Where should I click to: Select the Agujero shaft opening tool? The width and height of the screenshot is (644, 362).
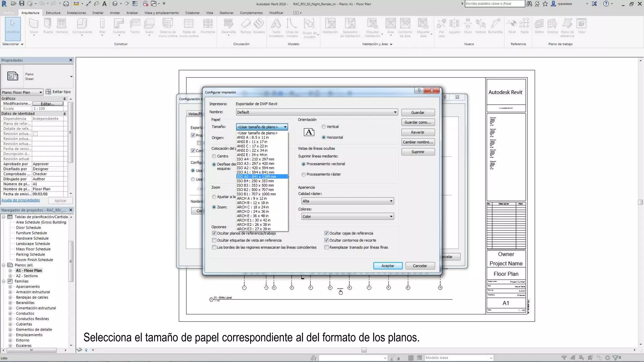point(454,26)
